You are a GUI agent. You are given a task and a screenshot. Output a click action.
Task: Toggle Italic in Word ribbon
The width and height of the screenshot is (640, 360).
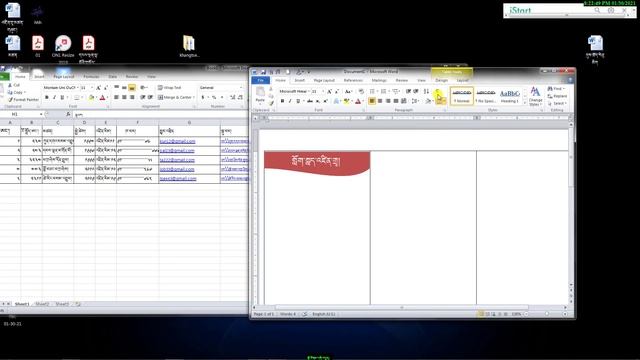tap(290, 101)
